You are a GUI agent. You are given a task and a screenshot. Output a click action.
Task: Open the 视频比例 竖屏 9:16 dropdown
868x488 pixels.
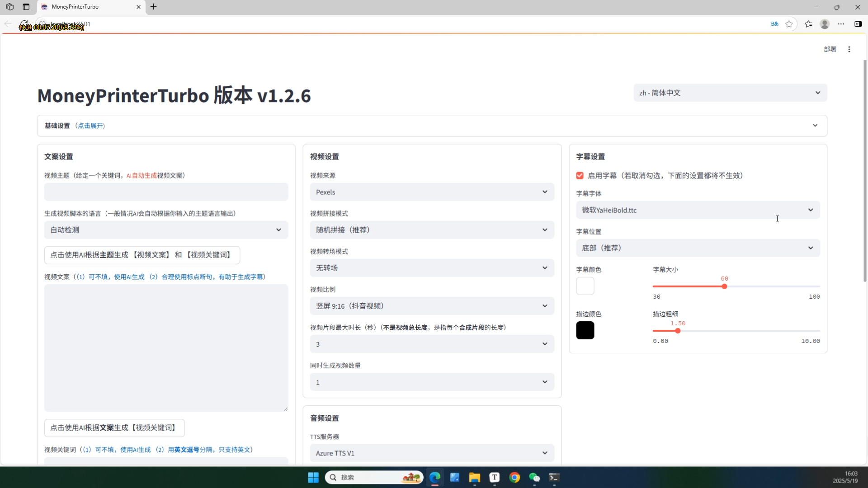432,306
